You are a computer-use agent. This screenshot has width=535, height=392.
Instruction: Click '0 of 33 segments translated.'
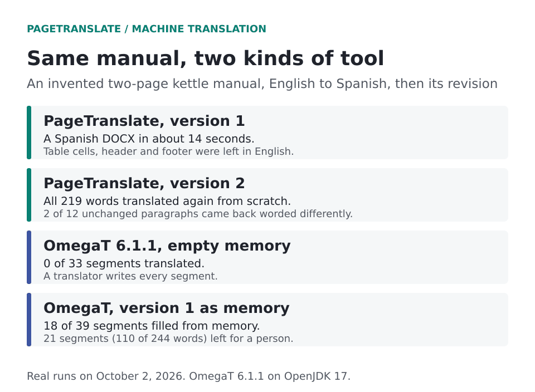[x=124, y=263]
